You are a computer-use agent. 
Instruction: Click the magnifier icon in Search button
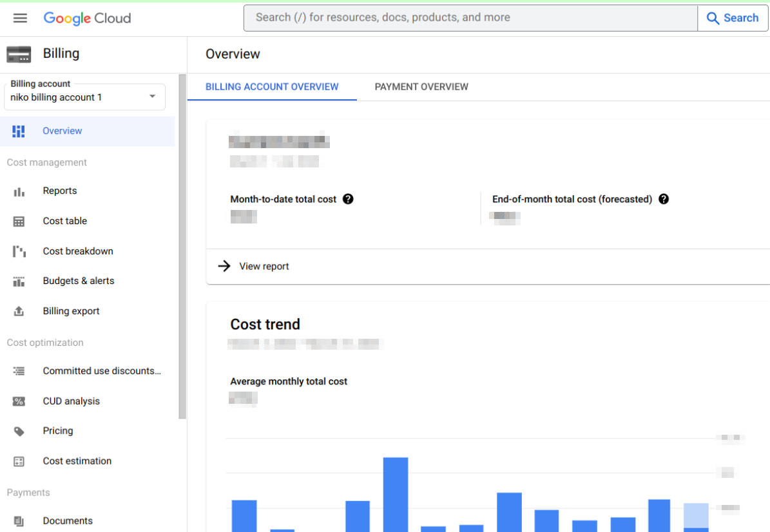click(713, 18)
